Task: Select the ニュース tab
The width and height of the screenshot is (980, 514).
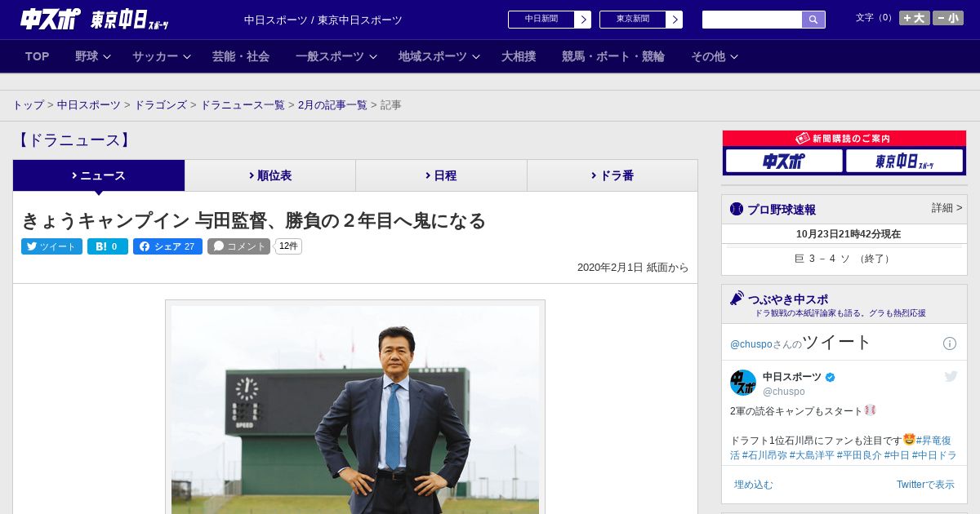Action: pyautogui.click(x=99, y=175)
